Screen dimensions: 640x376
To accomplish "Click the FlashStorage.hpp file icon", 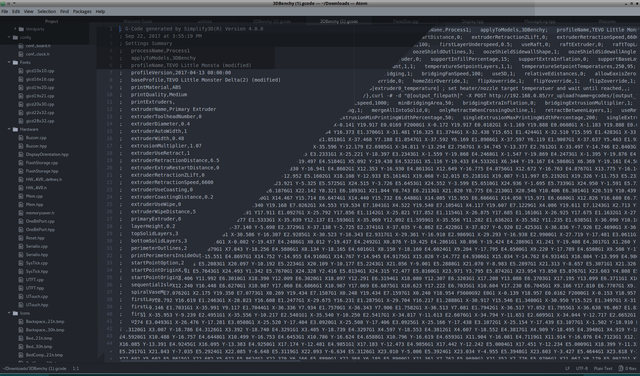I will pos(21,171).
